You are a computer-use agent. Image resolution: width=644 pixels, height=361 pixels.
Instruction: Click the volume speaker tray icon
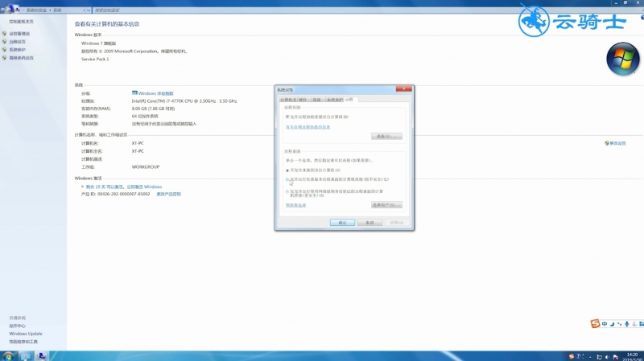(x=607, y=357)
